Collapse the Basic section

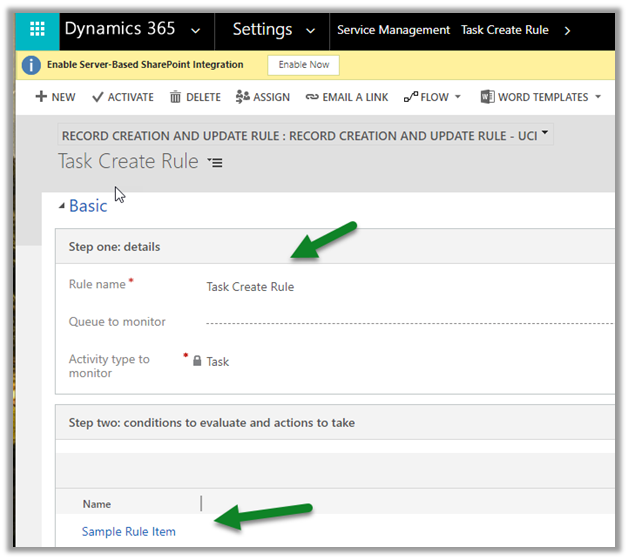[61, 206]
